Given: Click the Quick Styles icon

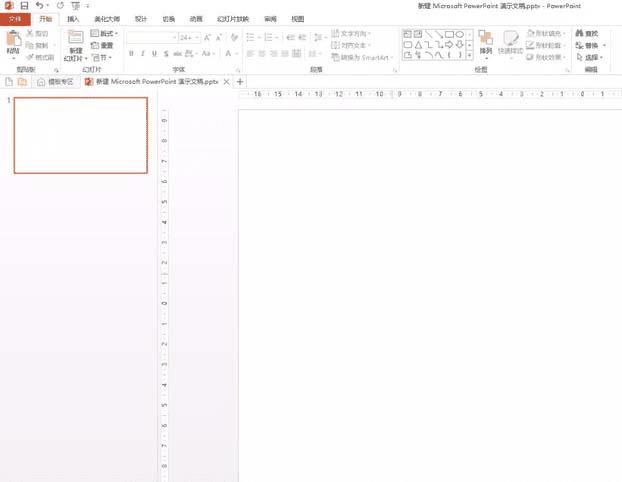Looking at the screenshot, I should [511, 38].
